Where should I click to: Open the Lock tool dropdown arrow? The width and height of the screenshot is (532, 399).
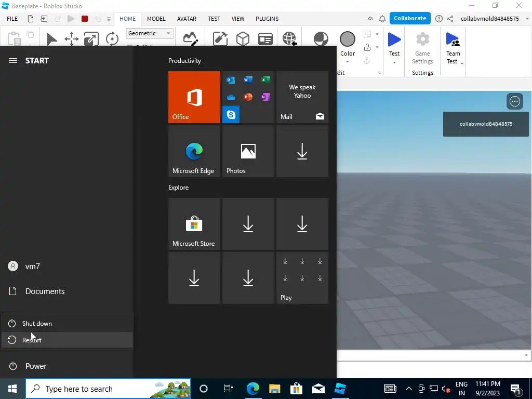(377, 47)
